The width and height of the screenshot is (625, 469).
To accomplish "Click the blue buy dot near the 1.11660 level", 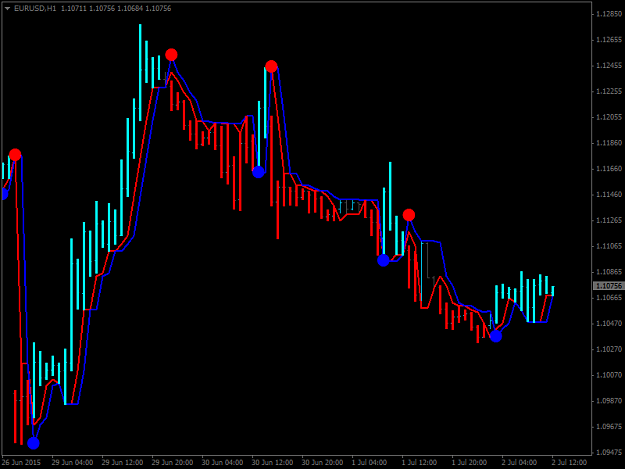I will click(x=258, y=172).
